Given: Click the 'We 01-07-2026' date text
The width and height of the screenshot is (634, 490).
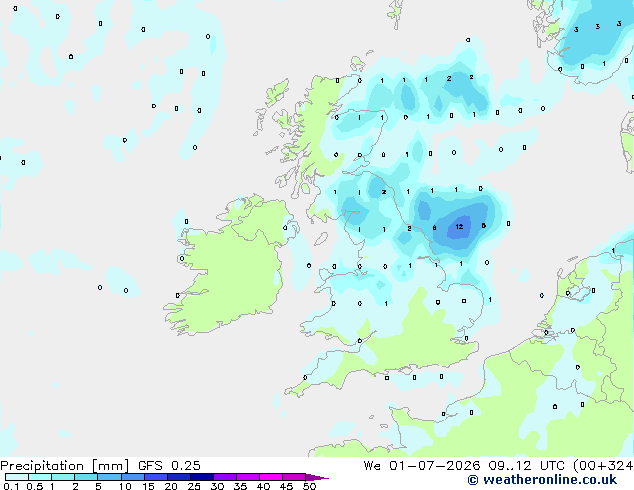Looking at the screenshot, I should point(422,466).
